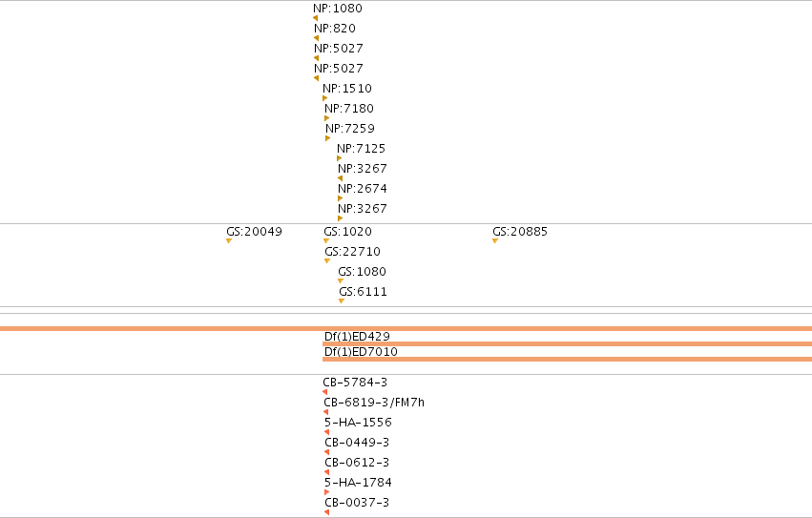The image size is (812, 518).
Task: Select the arrow marker under NP:7259
Action: (x=328, y=138)
